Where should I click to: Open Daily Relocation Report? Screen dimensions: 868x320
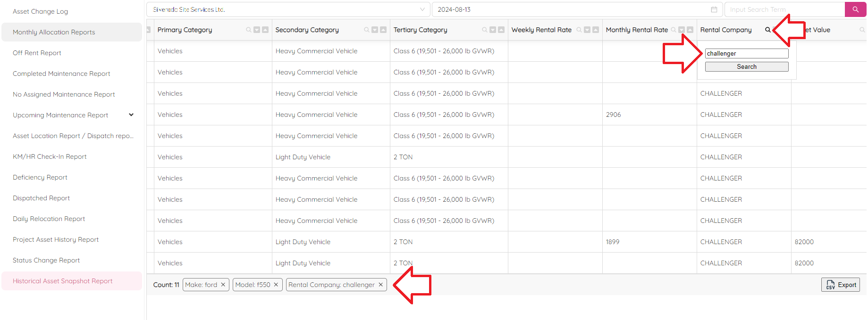click(x=72, y=219)
